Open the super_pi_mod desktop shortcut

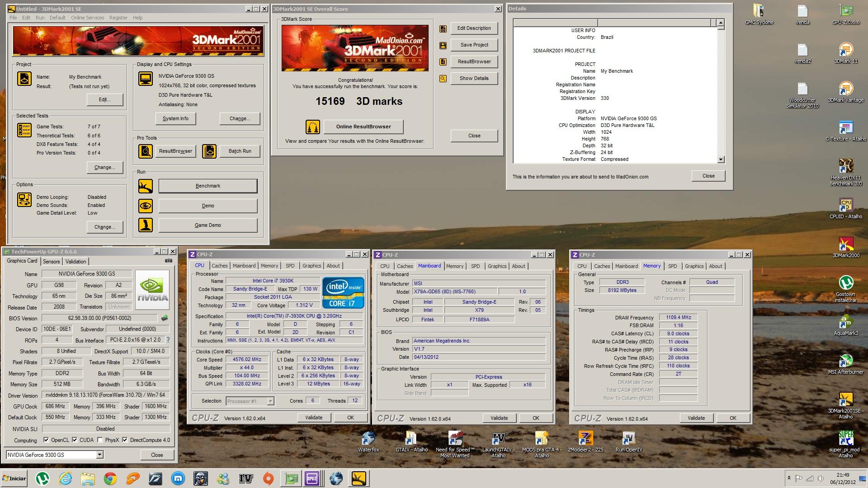click(845, 444)
